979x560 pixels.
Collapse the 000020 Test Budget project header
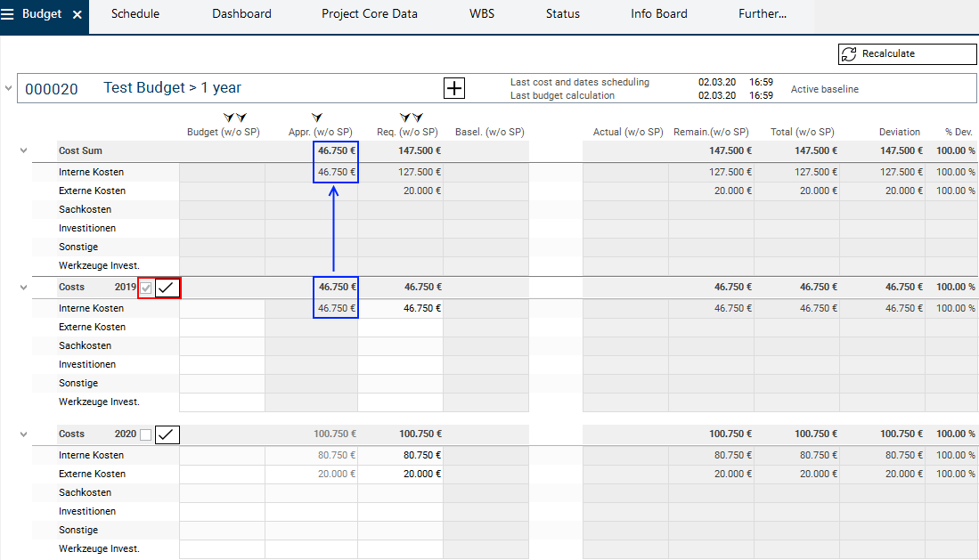click(x=9, y=88)
